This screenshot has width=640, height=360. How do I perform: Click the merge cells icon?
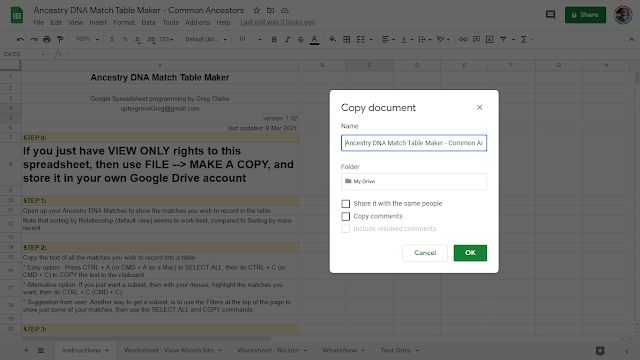click(361, 40)
